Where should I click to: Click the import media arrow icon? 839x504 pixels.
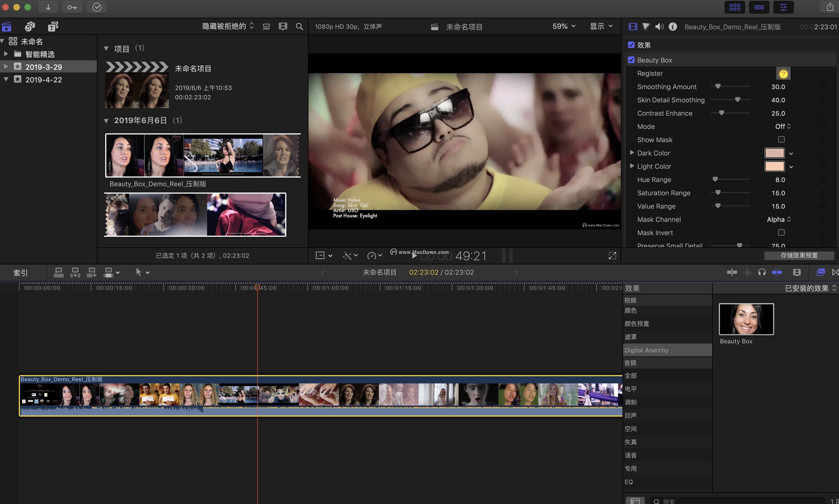(x=48, y=7)
